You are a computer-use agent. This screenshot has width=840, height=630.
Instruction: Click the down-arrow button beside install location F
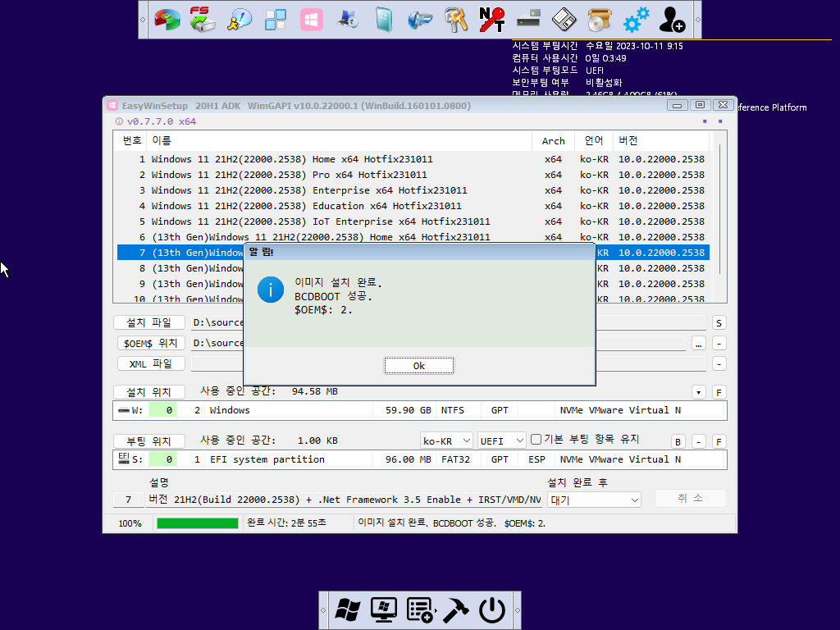(698, 392)
